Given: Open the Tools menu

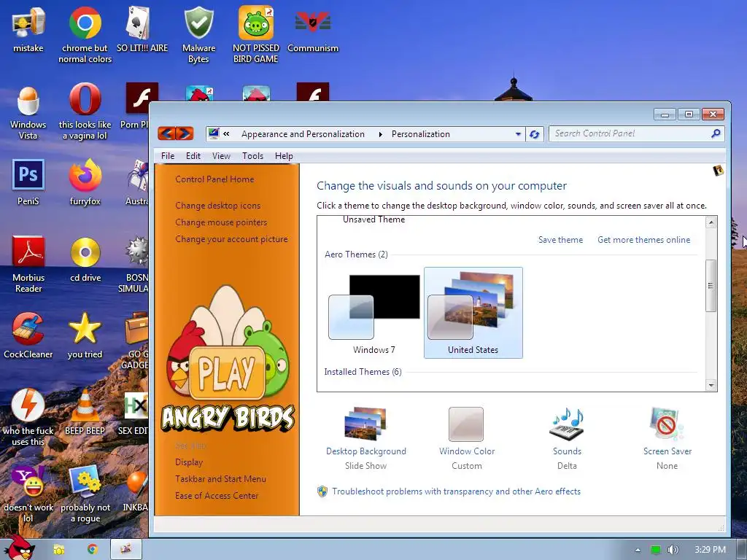Looking at the screenshot, I should pos(252,156).
